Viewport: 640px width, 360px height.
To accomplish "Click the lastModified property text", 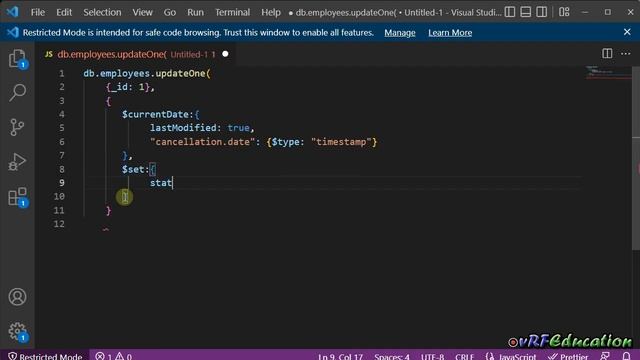I will (183, 128).
